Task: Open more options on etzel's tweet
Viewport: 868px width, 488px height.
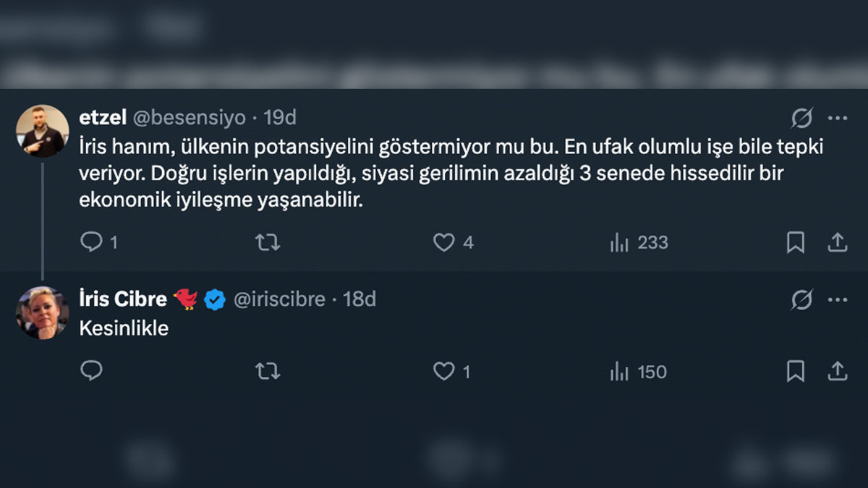Action: (837, 118)
